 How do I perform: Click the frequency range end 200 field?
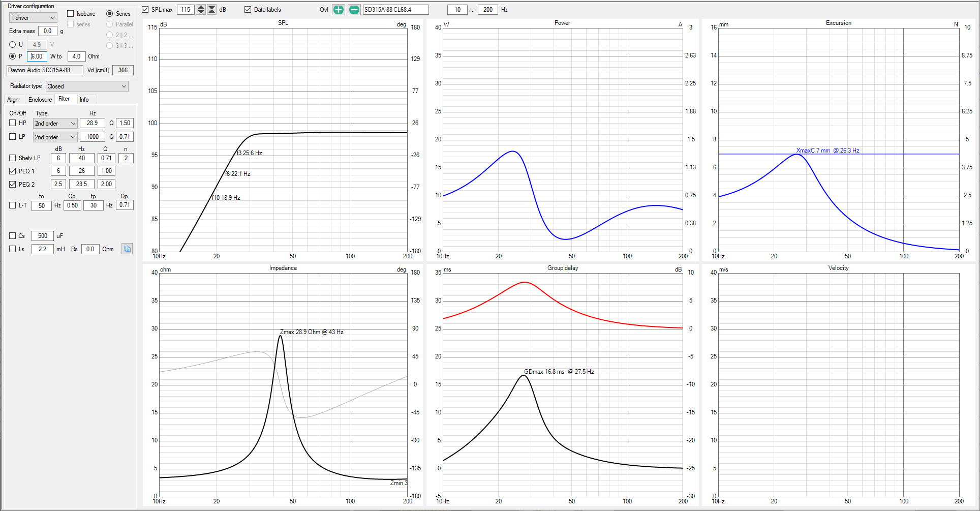point(488,10)
